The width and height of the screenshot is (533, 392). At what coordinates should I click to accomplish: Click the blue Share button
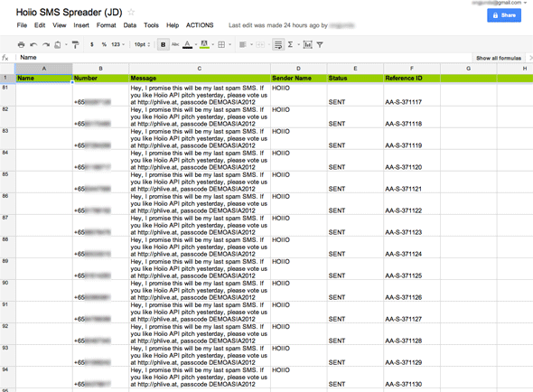[504, 15]
